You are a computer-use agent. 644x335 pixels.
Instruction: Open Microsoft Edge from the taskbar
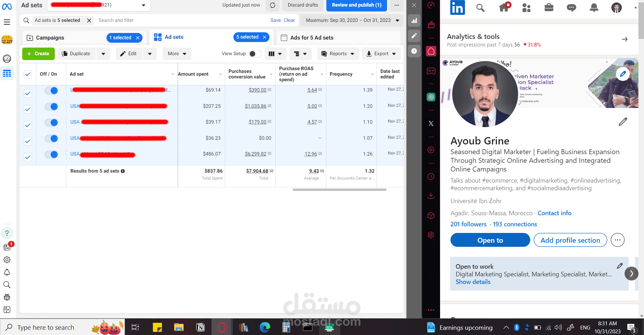(265, 327)
